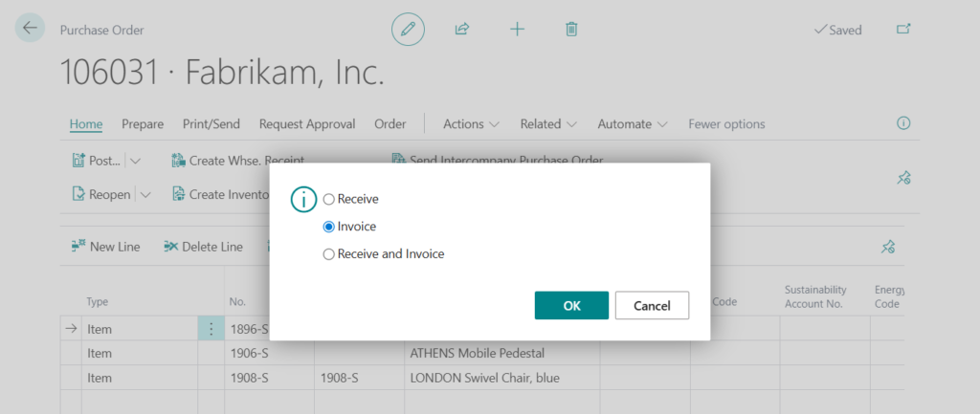The width and height of the screenshot is (980, 414).
Task: Open page in new window icon
Action: [x=902, y=30]
